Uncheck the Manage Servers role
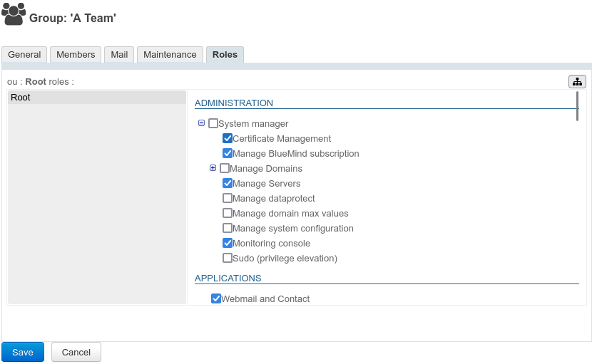Viewport: 592px width, 364px height. click(x=228, y=183)
